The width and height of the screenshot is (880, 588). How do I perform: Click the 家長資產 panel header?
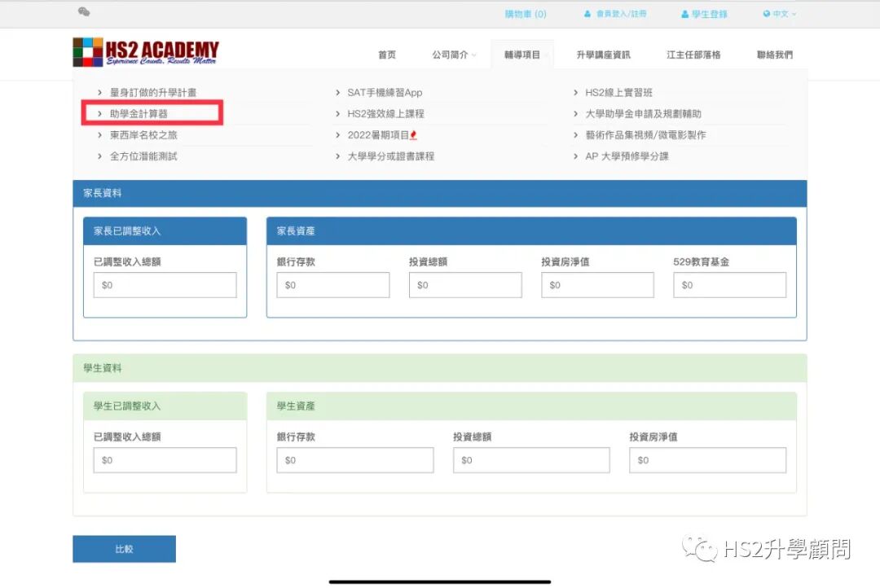coord(531,231)
